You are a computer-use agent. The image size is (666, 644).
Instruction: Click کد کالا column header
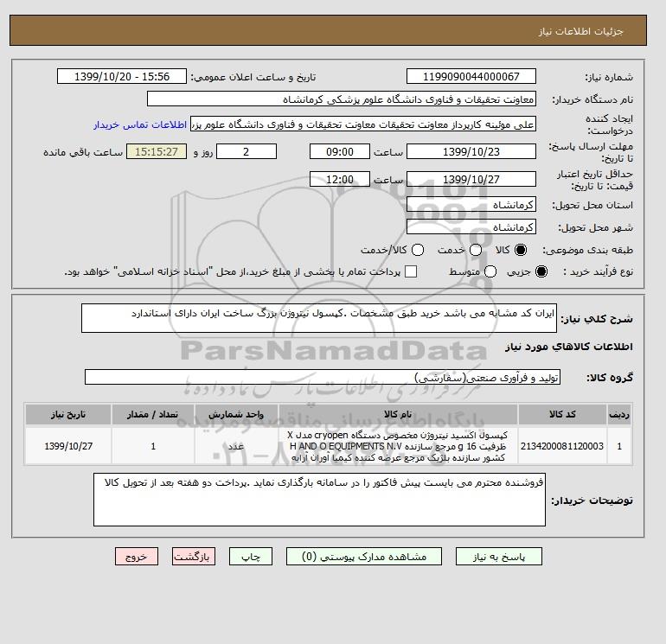[562, 414]
